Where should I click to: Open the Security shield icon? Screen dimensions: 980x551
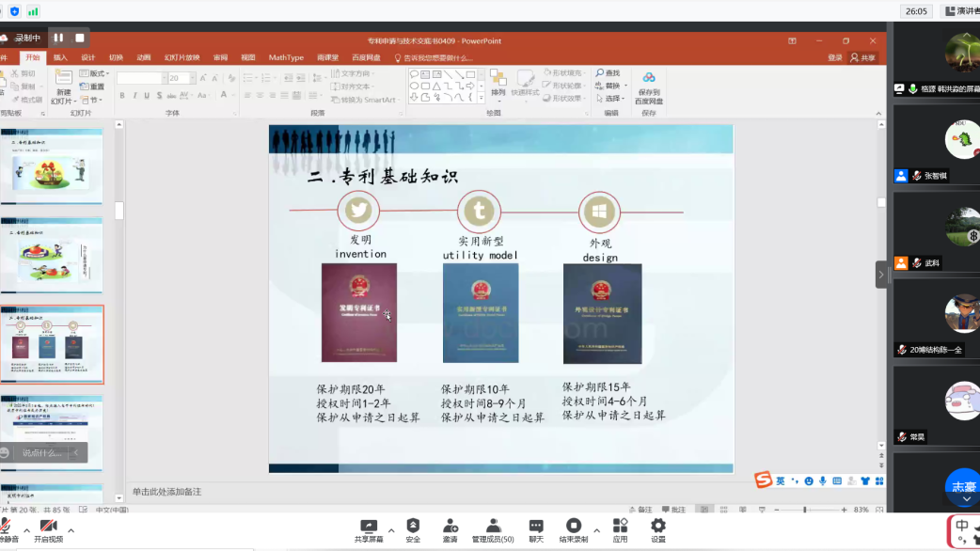coord(413,526)
